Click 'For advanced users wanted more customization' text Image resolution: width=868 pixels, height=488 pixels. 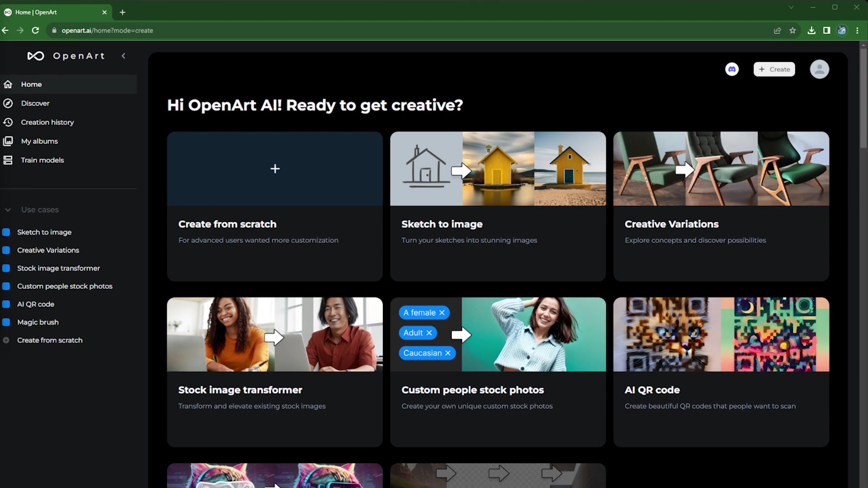(x=258, y=240)
